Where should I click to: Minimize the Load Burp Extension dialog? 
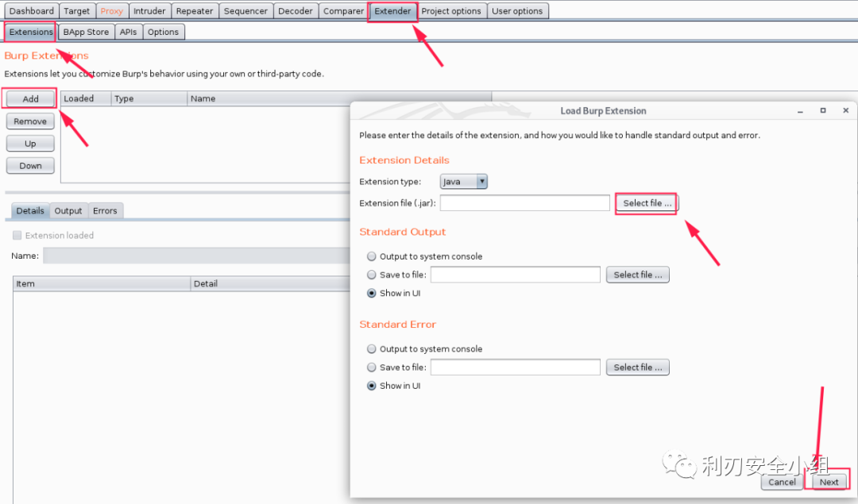(800, 111)
